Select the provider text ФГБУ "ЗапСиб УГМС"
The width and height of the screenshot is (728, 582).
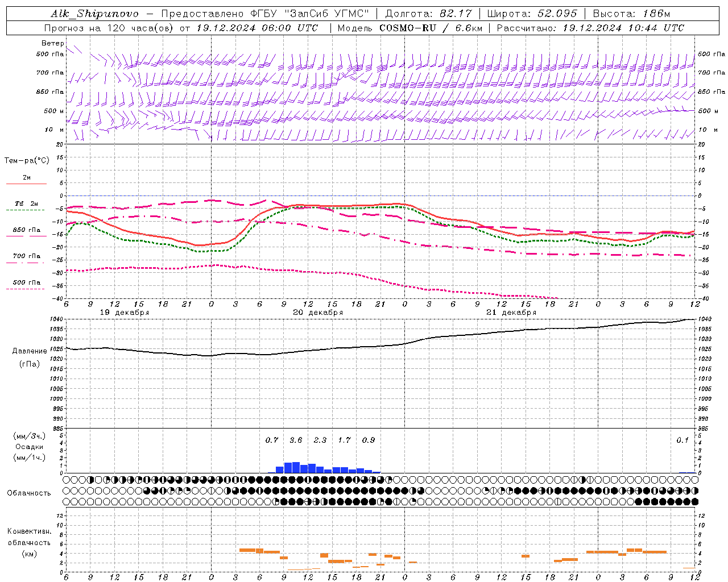point(309,14)
